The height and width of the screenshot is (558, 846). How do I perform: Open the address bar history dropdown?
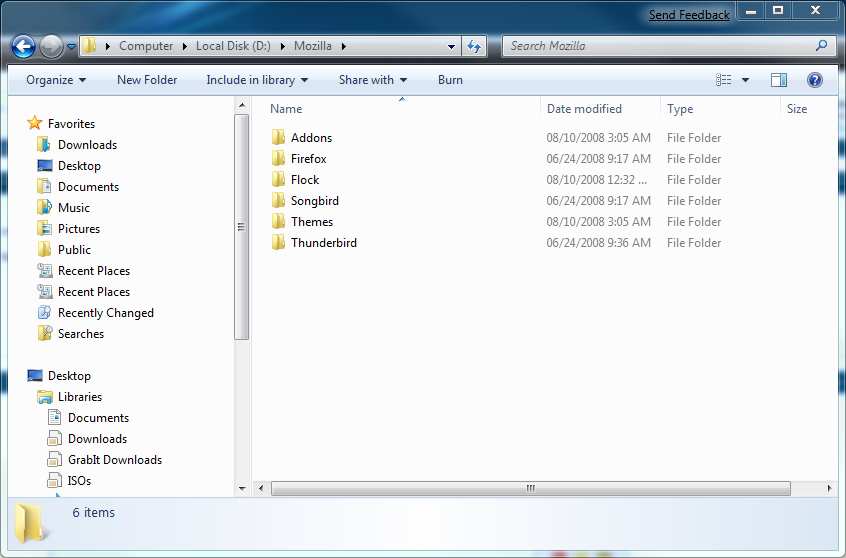451,46
